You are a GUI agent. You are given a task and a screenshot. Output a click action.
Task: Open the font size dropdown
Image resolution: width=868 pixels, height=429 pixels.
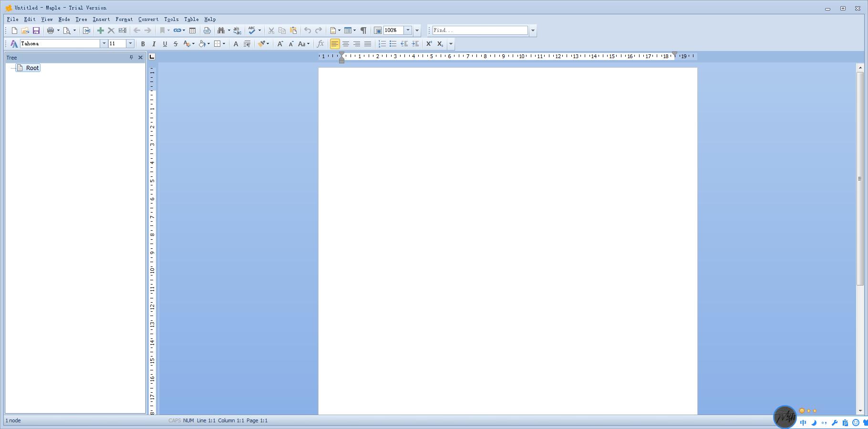pos(130,43)
